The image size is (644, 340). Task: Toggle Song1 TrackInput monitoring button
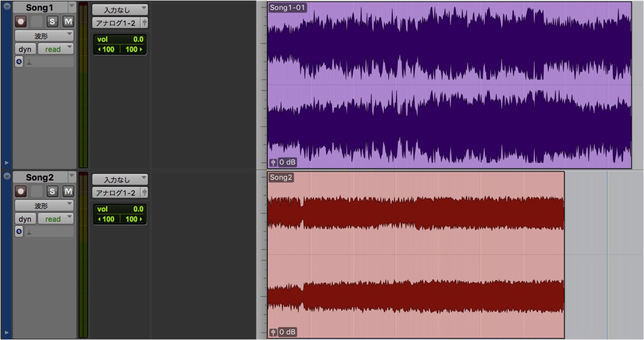(x=36, y=22)
